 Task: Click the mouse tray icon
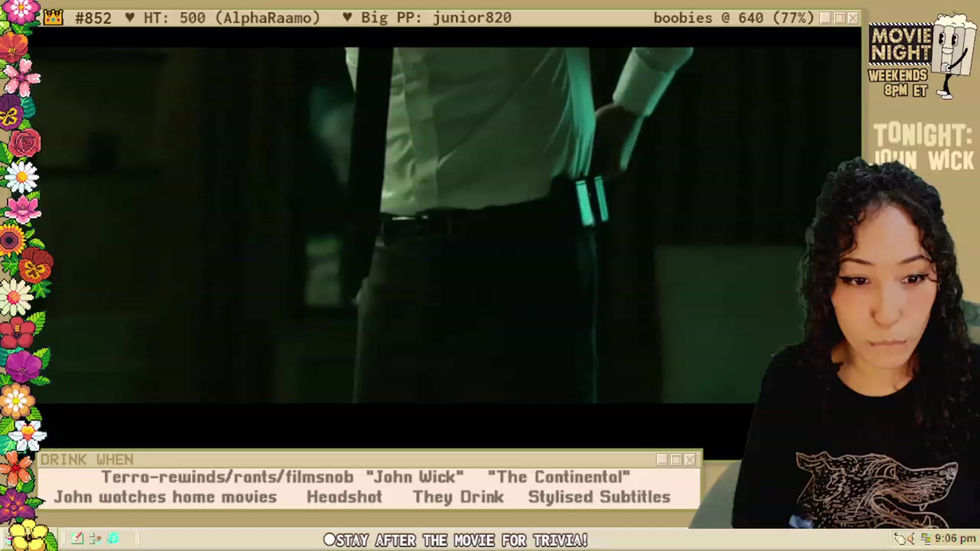click(x=900, y=539)
